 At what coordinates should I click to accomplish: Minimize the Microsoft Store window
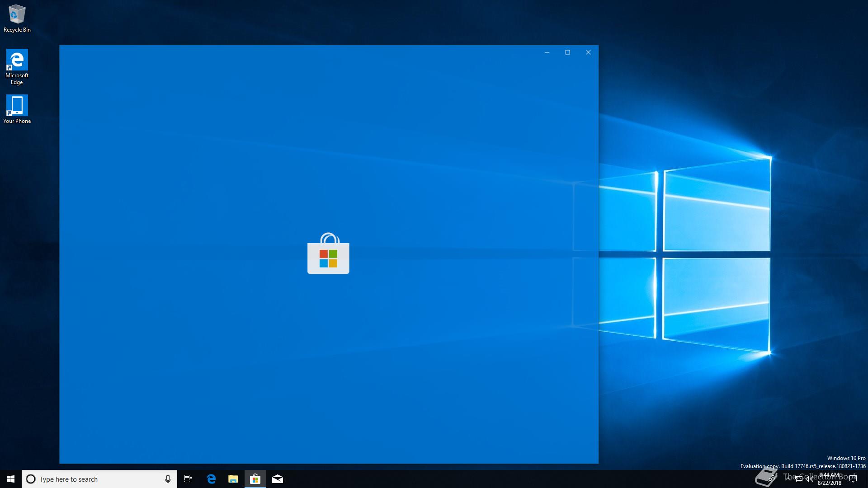click(547, 52)
